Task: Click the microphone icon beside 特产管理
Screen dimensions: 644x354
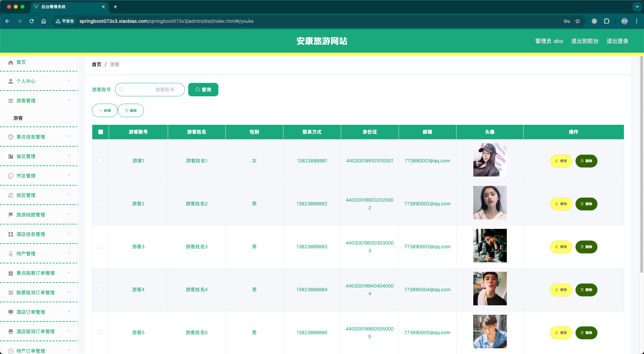Action: point(11,254)
